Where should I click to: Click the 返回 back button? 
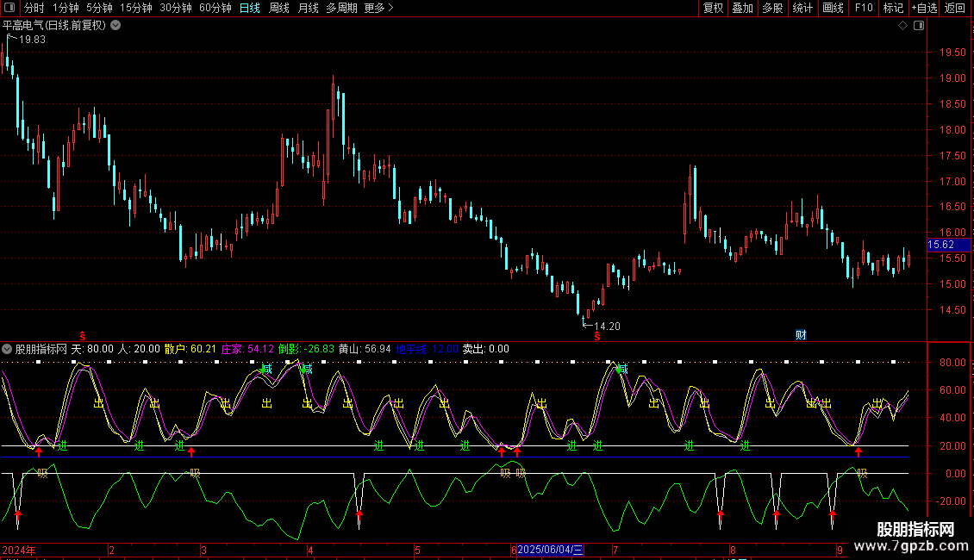tap(955, 8)
